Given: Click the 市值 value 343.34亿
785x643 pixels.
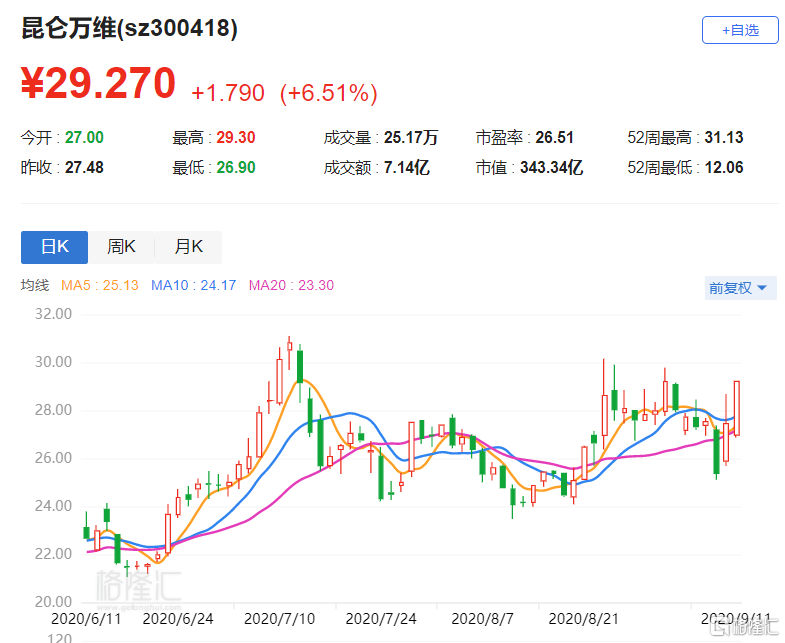Looking at the screenshot, I should click(551, 167).
